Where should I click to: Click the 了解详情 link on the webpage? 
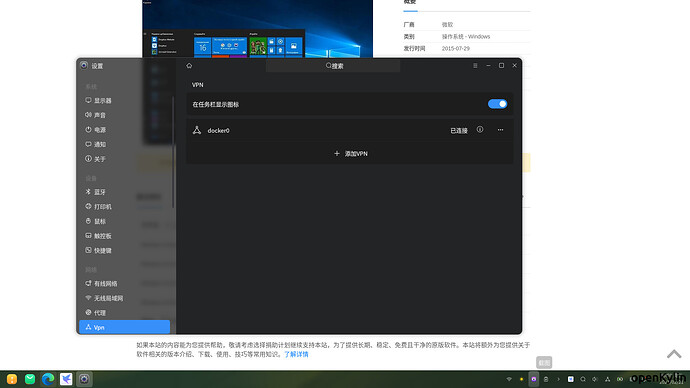click(x=296, y=354)
